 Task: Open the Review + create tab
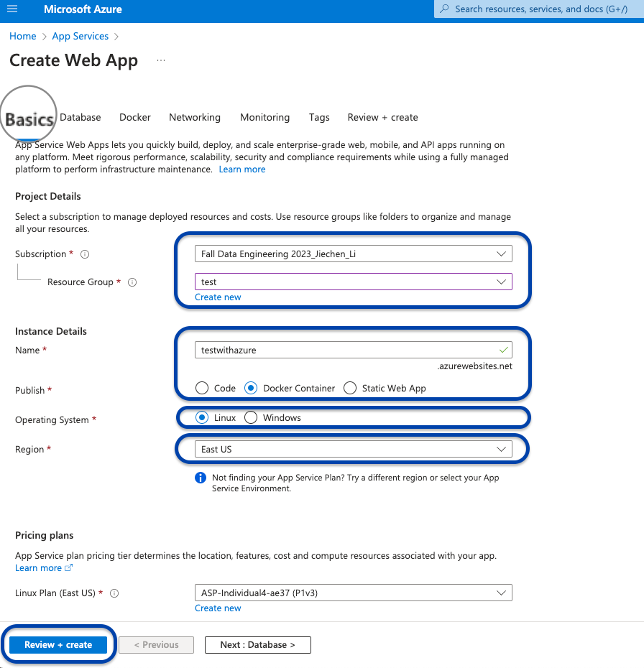click(x=383, y=118)
